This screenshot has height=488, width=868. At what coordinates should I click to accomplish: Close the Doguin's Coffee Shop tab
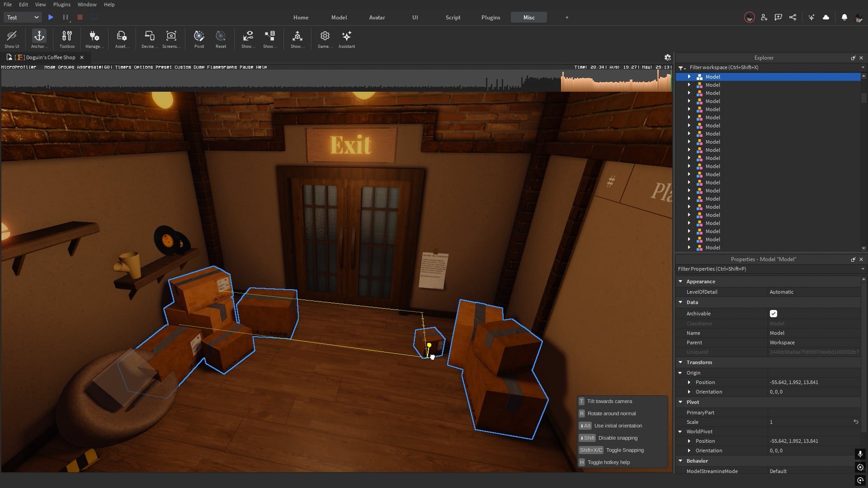tap(82, 57)
